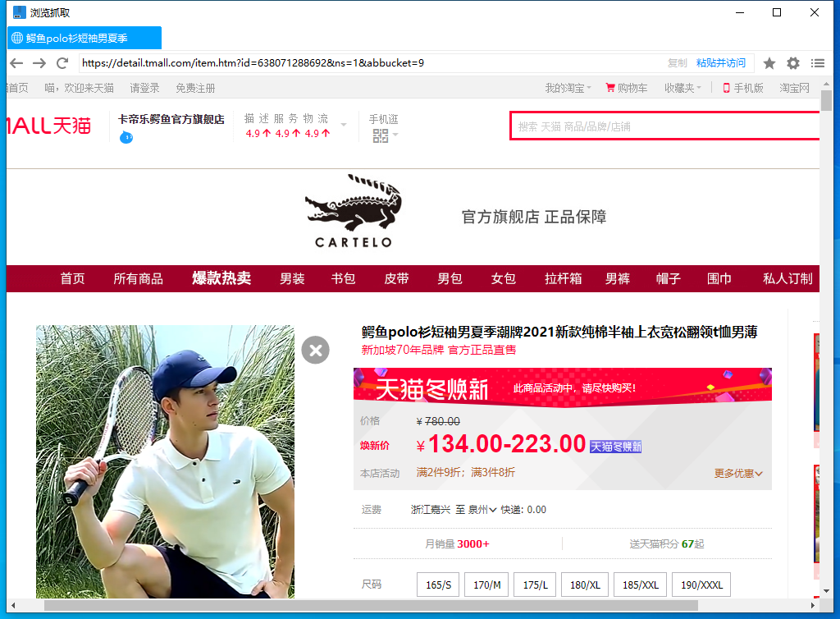
Task: Open 围巾 category
Action: tap(719, 278)
